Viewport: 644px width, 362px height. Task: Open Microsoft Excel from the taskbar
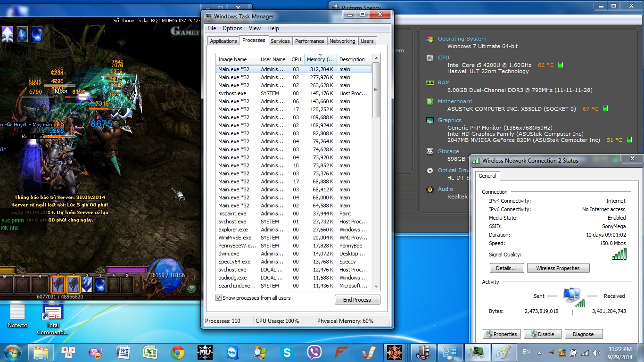click(x=150, y=353)
